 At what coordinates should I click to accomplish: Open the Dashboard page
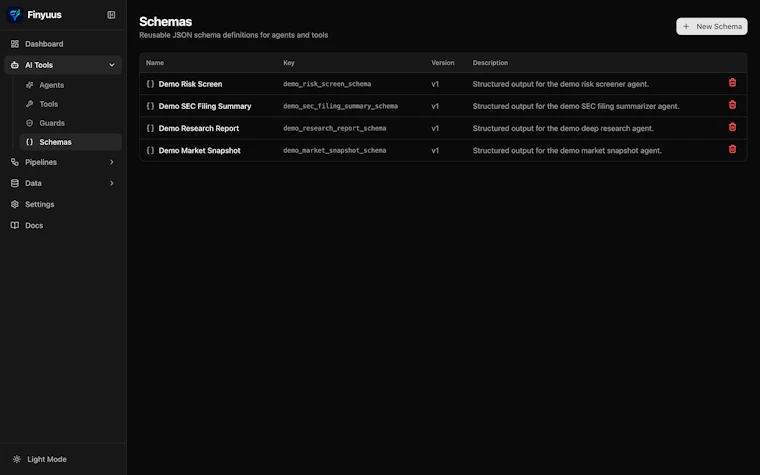63,44
